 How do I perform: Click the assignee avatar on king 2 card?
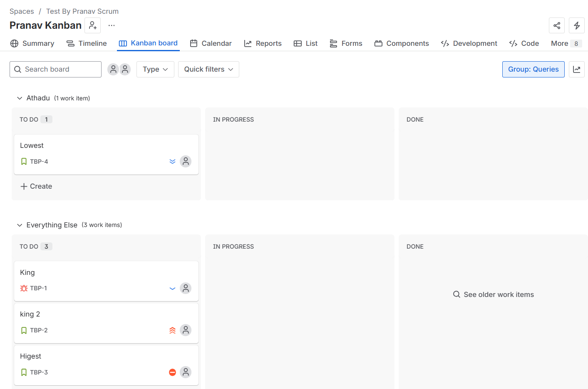tap(186, 330)
